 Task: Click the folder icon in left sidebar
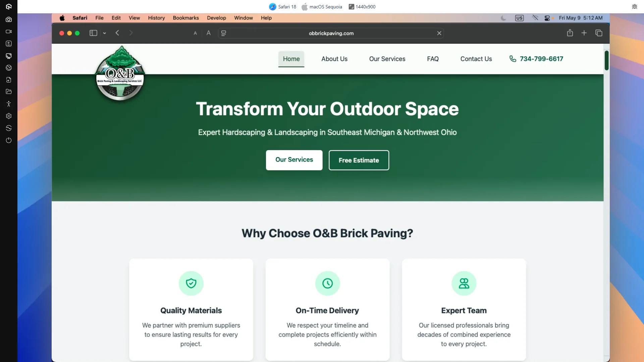(9, 92)
